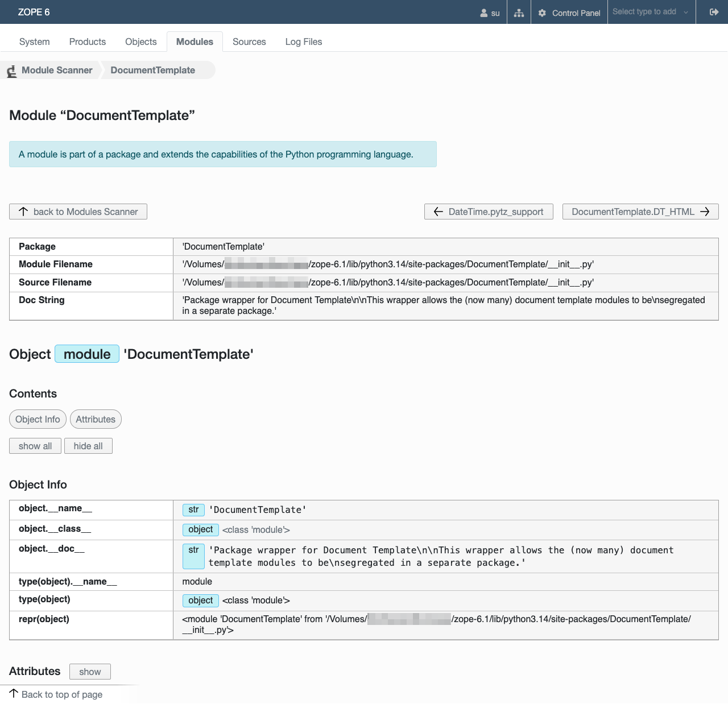This screenshot has width=728, height=704.
Task: Click str badge in object.__name__ row
Action: pos(193,510)
